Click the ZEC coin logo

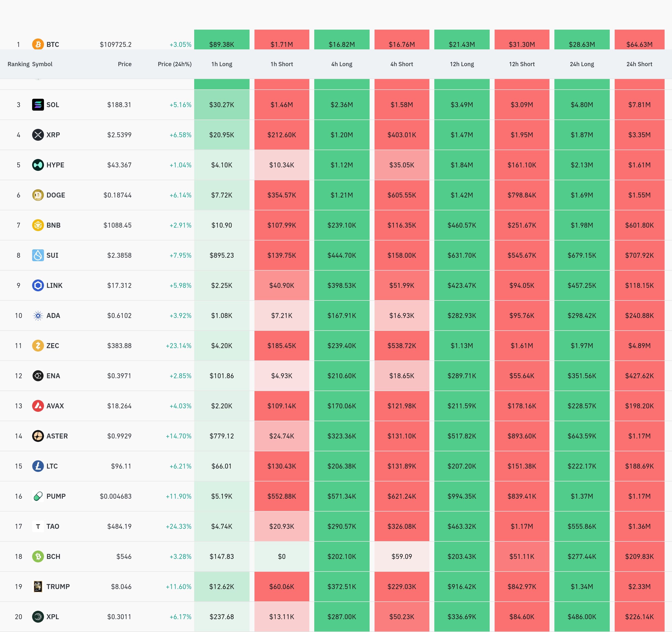coord(38,346)
